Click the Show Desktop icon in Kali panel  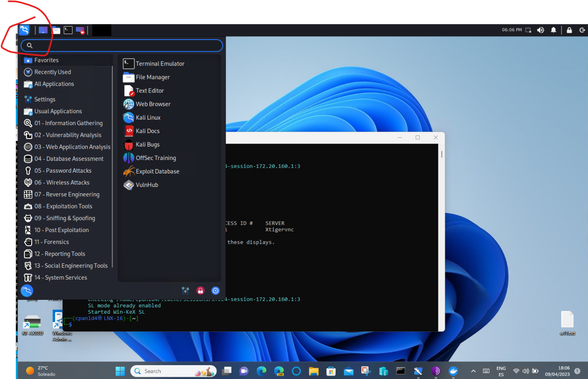pyautogui.click(x=43, y=30)
